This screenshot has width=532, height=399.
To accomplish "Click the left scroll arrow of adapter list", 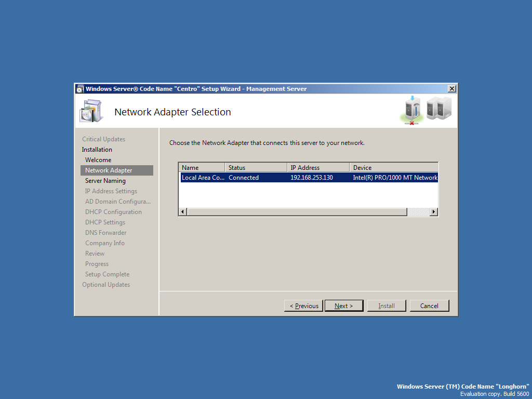I will coord(182,212).
